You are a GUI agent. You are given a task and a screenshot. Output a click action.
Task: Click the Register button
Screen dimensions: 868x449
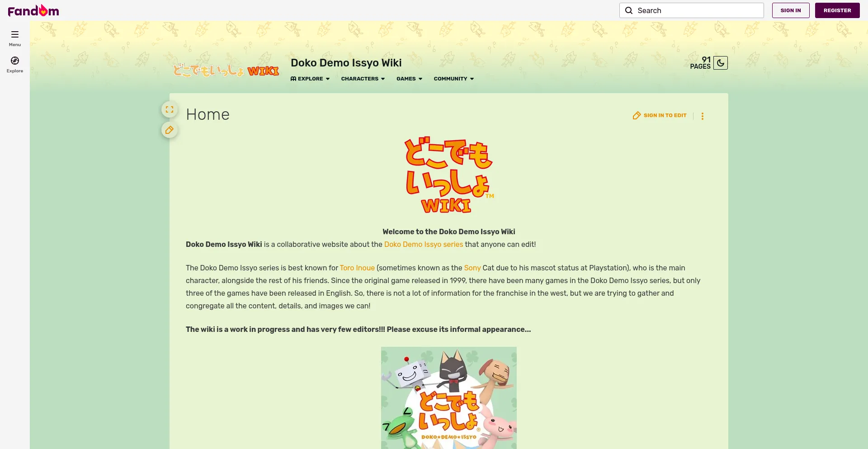point(837,10)
